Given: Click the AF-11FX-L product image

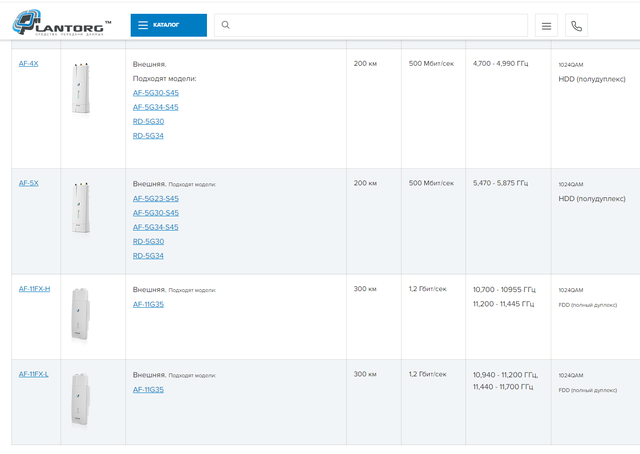Looking at the screenshot, I should [x=80, y=400].
